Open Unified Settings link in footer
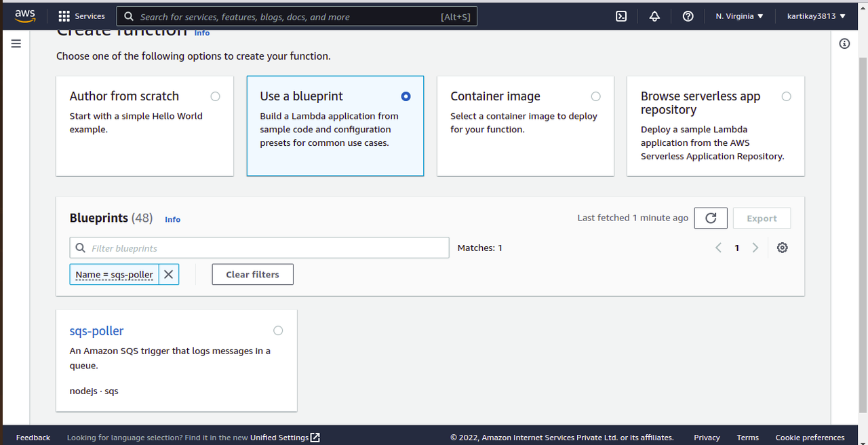Viewport: 868px width, 445px height. (285, 438)
